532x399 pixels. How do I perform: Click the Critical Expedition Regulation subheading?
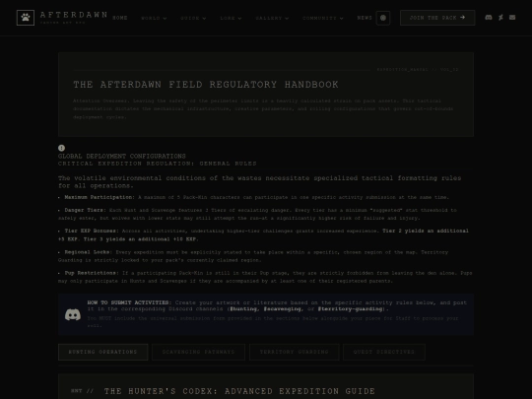[157, 164]
